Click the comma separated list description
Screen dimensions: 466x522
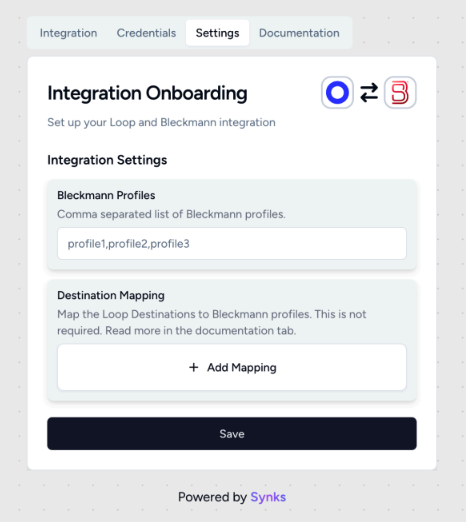pyautogui.click(x=171, y=214)
